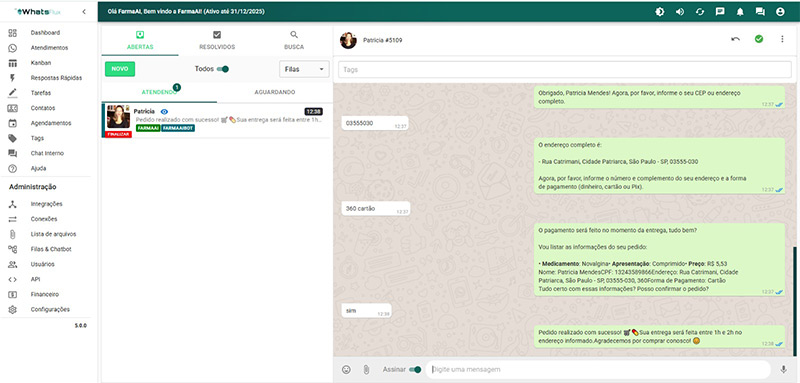This screenshot has width=800, height=383.
Task: Collapse the sidebar with the chevron arrow
Action: [84, 12]
